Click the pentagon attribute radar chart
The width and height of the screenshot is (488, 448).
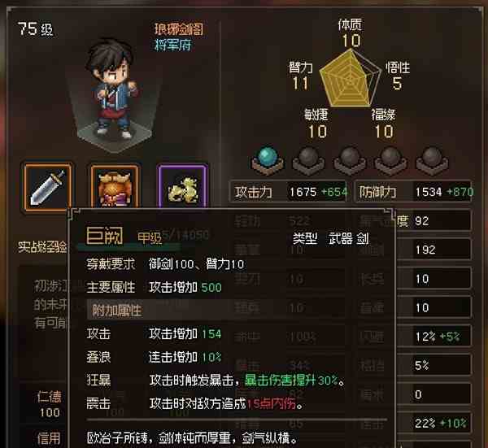point(351,78)
